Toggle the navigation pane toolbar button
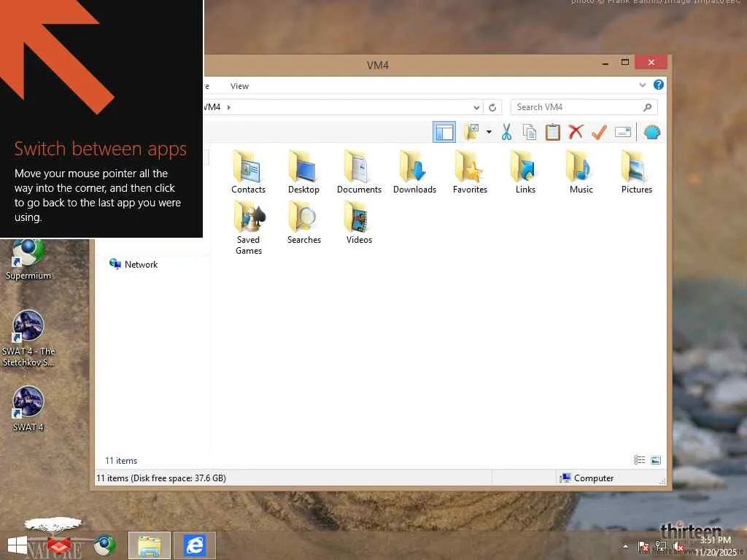 444,133
